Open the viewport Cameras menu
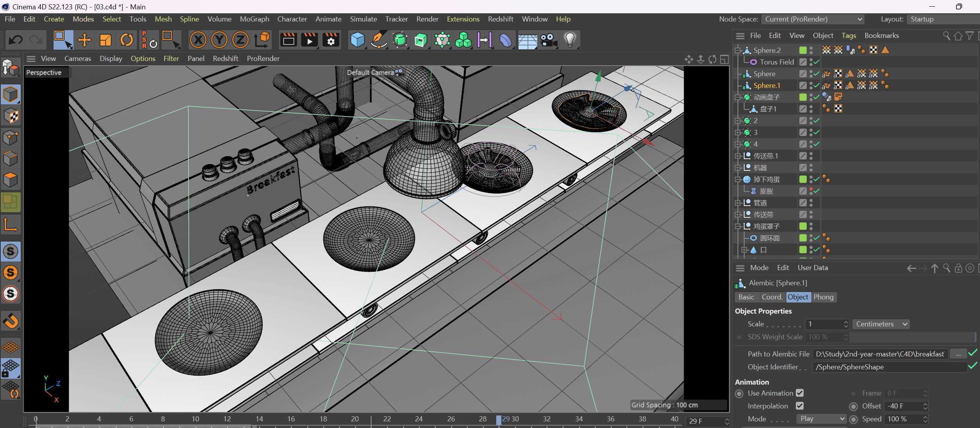This screenshot has width=980, height=428. tap(77, 59)
